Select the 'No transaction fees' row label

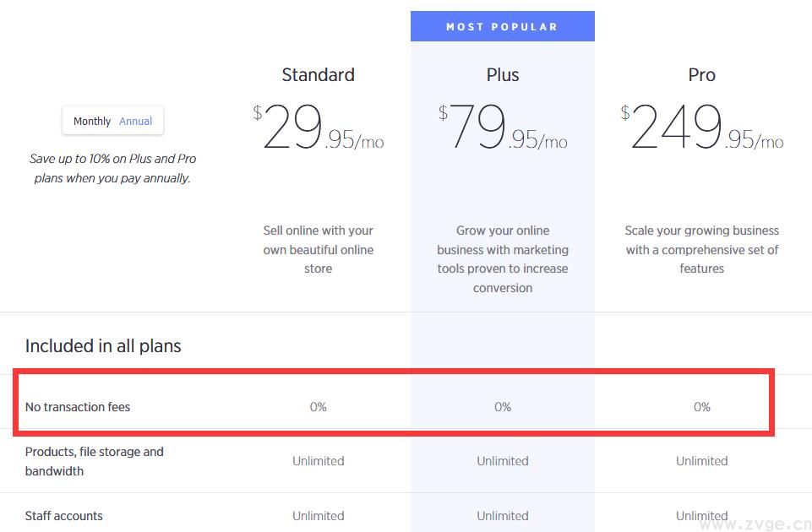(x=77, y=406)
